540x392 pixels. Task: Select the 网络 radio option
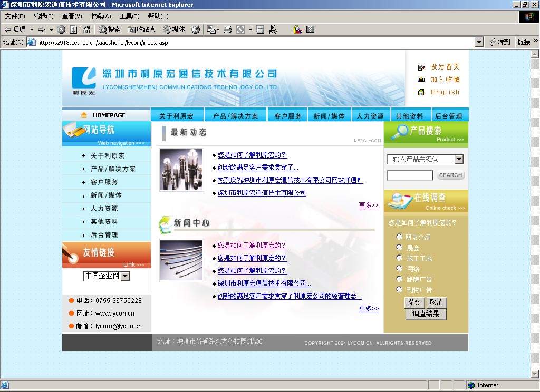[399, 268]
